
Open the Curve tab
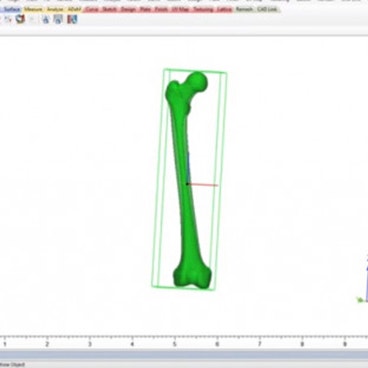(x=91, y=10)
